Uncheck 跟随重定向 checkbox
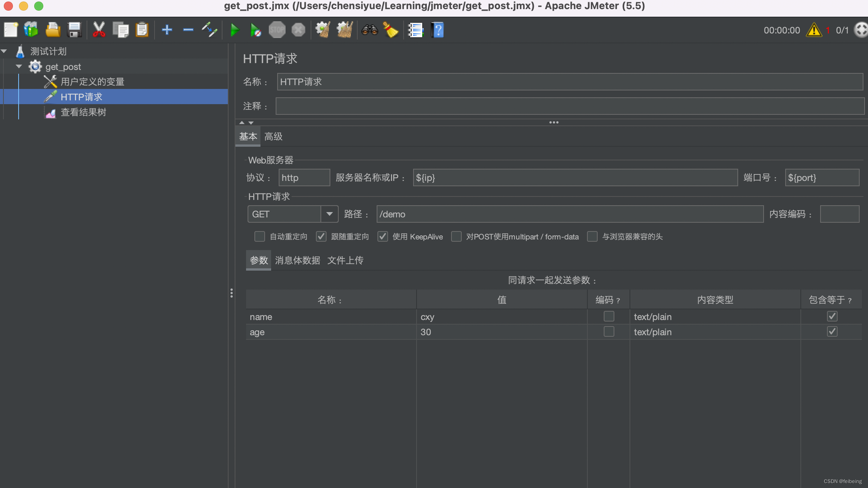 tap(321, 236)
